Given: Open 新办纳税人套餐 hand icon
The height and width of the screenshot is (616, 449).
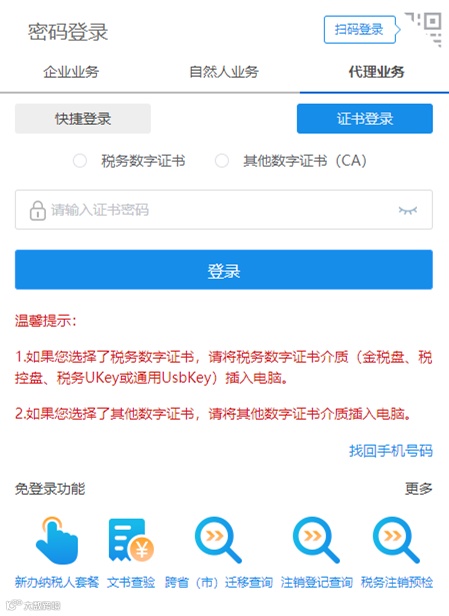Looking at the screenshot, I should (57, 540).
